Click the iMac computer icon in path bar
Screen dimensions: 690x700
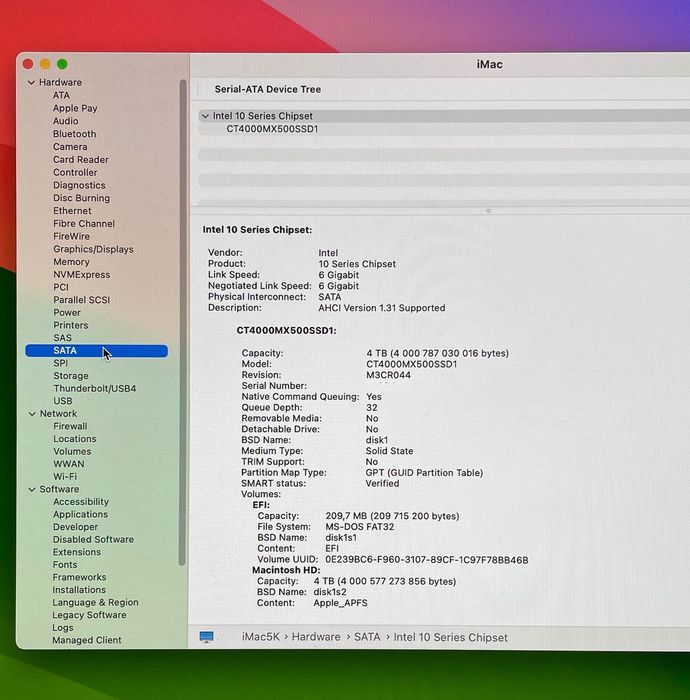click(x=206, y=637)
